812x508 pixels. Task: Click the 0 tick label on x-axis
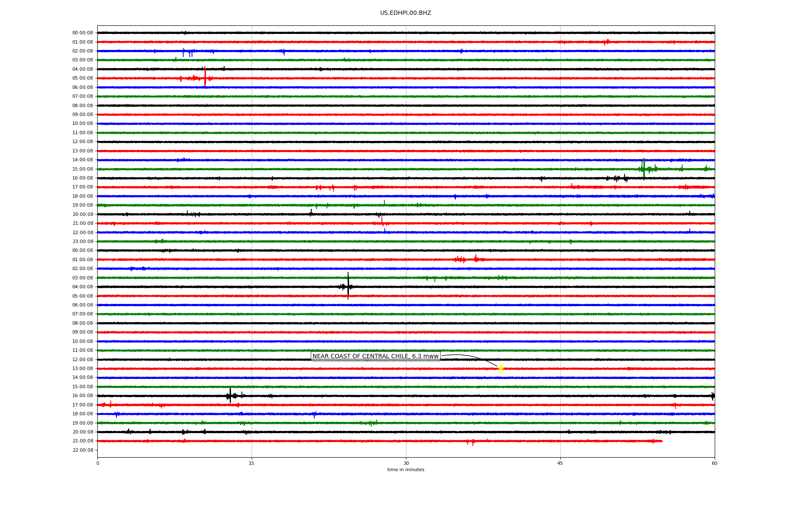point(98,463)
